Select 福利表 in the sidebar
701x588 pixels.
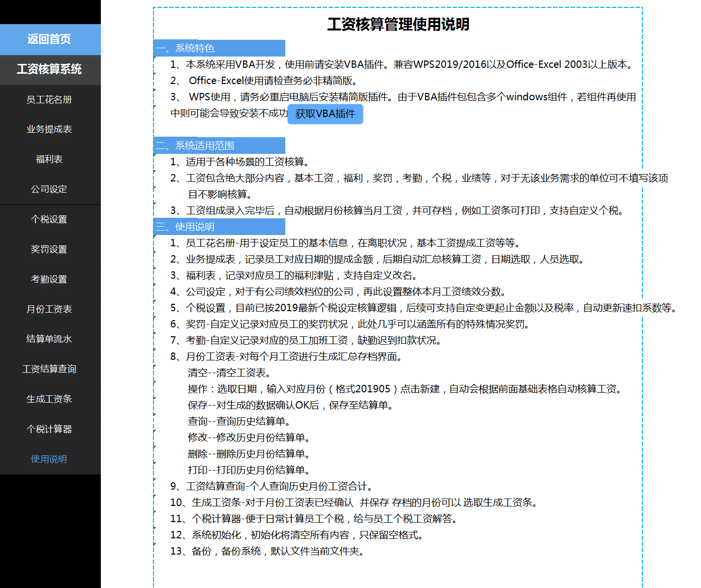(49, 159)
